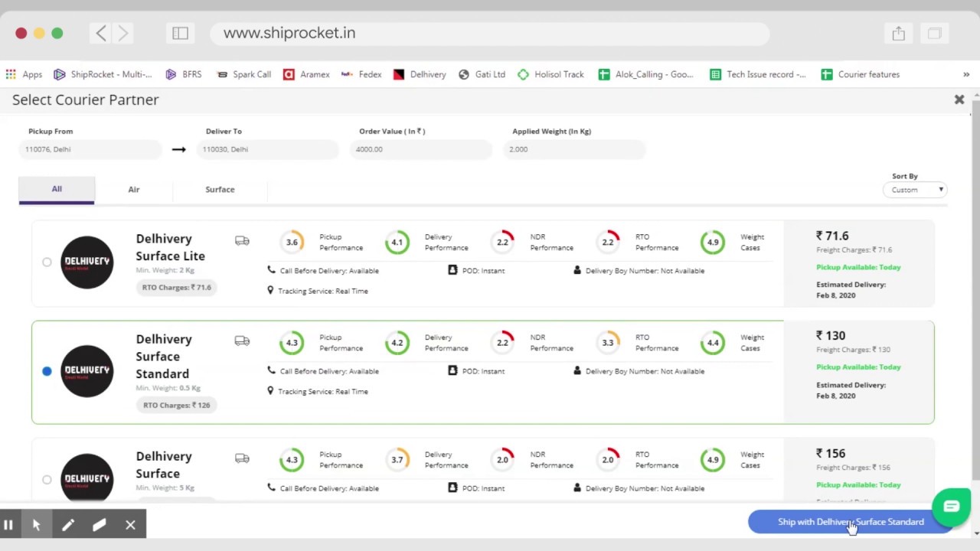Image resolution: width=980 pixels, height=551 pixels.
Task: Click Pickup Performance 3.6 gauge for Surface Lite
Action: click(292, 242)
